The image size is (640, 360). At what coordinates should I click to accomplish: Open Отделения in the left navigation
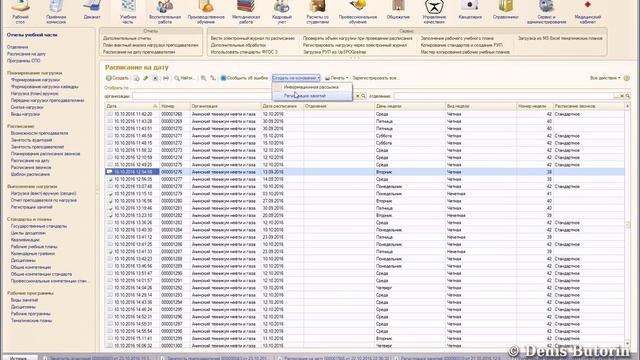click(x=18, y=47)
